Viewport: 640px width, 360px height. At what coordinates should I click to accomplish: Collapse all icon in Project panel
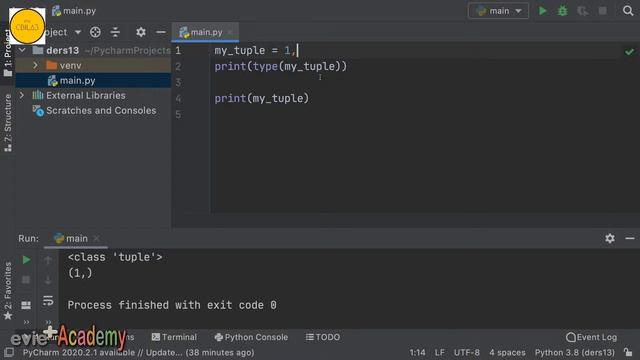coord(116,32)
